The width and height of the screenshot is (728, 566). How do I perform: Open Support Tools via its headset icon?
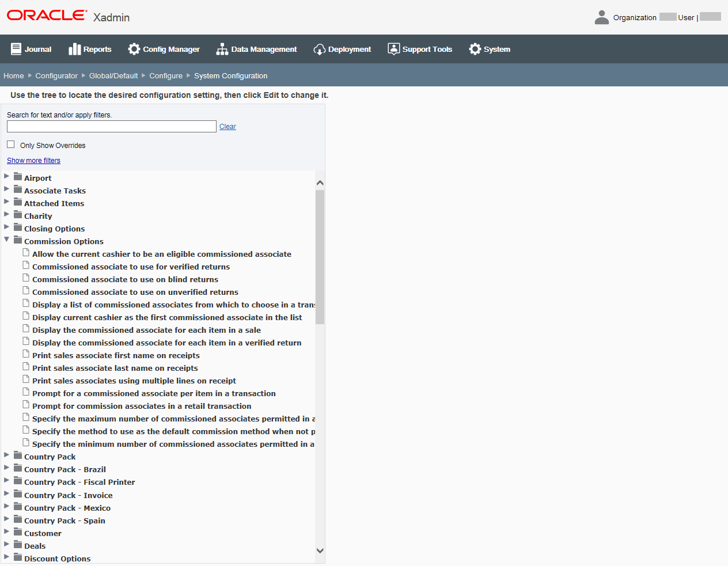coord(394,48)
